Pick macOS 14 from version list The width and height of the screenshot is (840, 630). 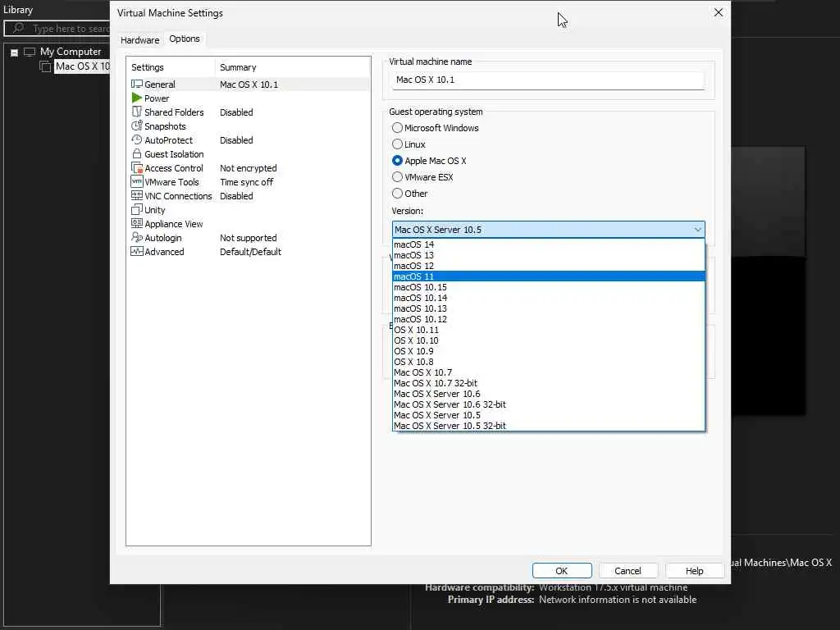(x=549, y=244)
